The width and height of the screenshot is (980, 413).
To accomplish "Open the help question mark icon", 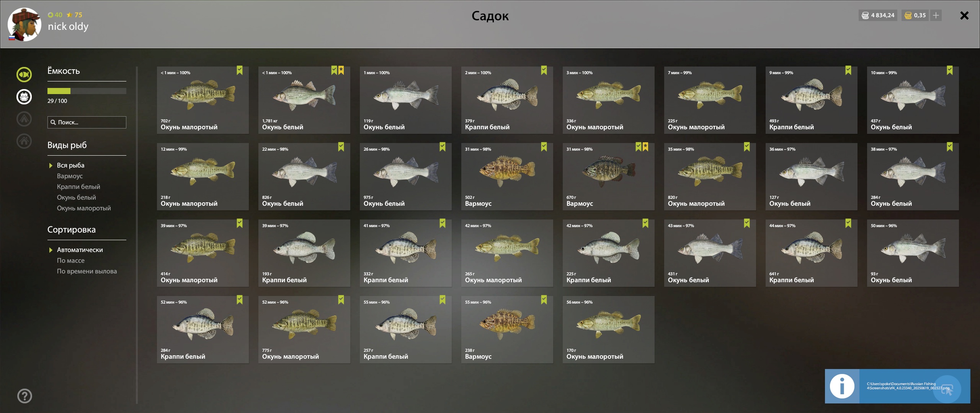I will tap(25, 396).
